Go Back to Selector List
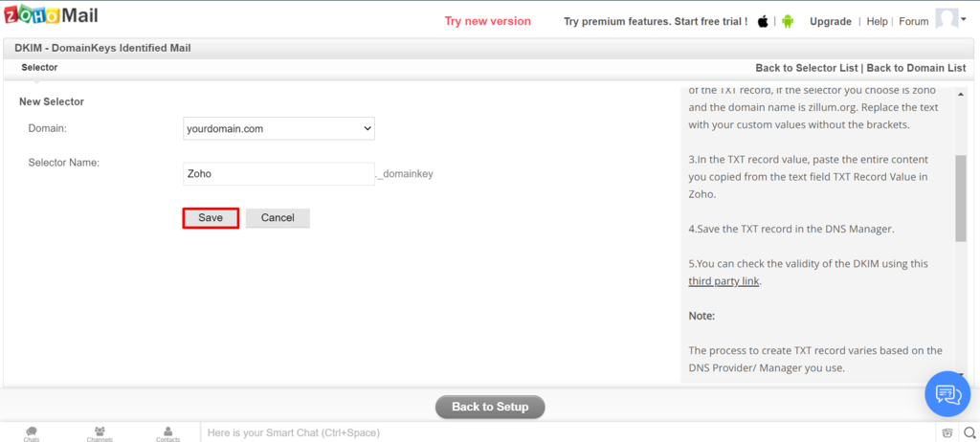 click(807, 68)
